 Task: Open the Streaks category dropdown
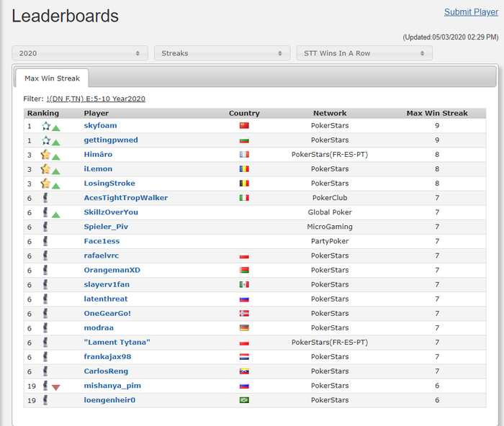click(222, 53)
